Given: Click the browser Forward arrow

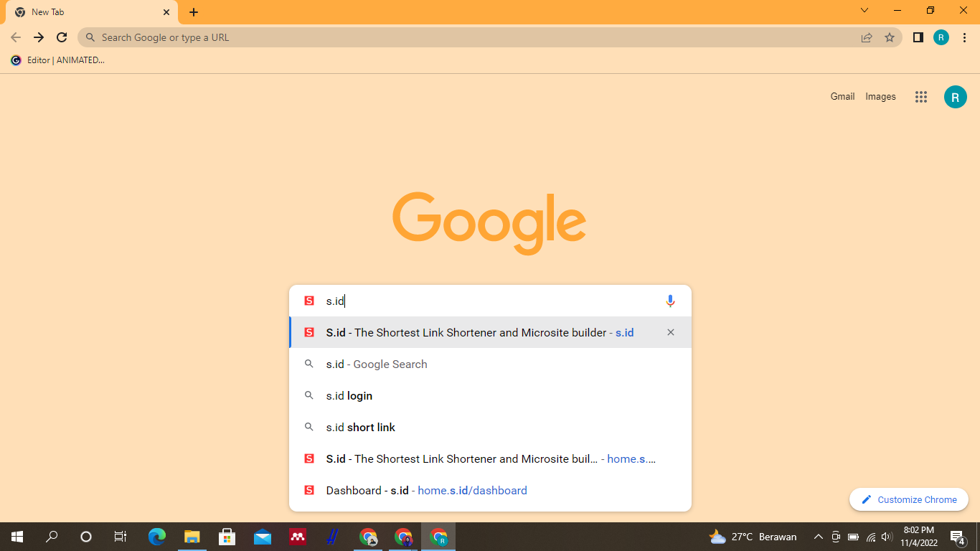Looking at the screenshot, I should (39, 37).
